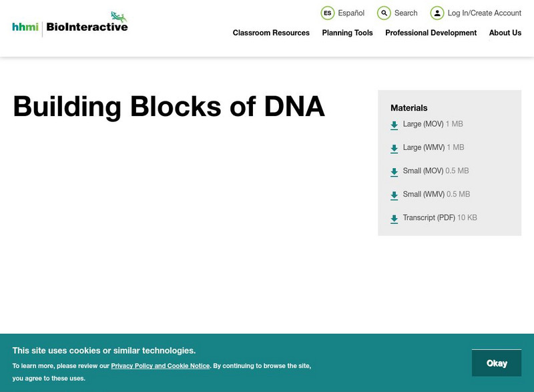534x392 pixels.
Task: Open the Planning Tools menu
Action: click(x=347, y=33)
